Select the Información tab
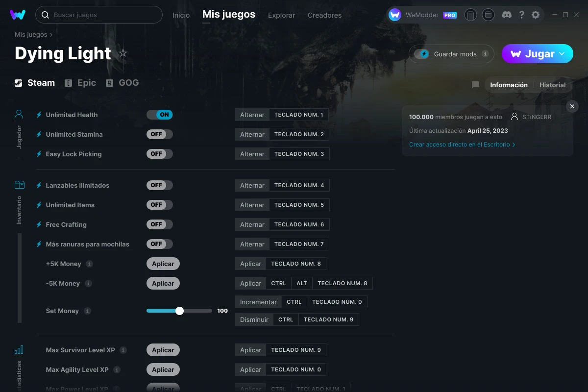This screenshot has width=588, height=392. click(x=509, y=85)
